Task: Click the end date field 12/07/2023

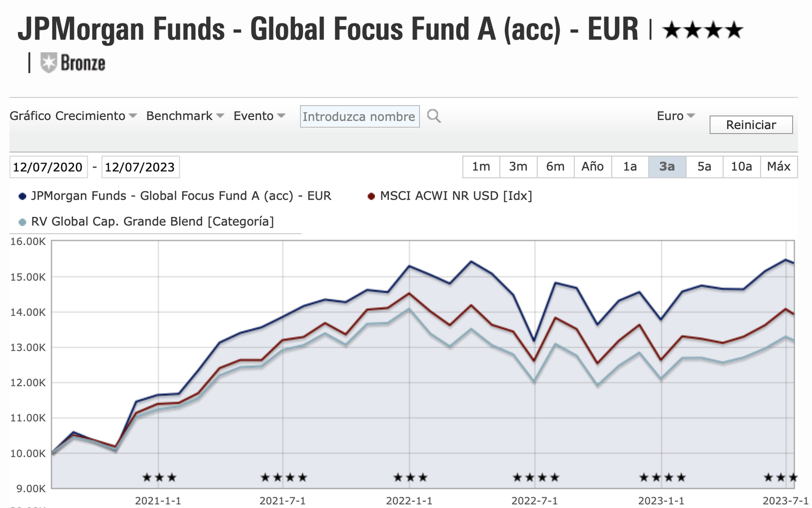Action: tap(140, 167)
